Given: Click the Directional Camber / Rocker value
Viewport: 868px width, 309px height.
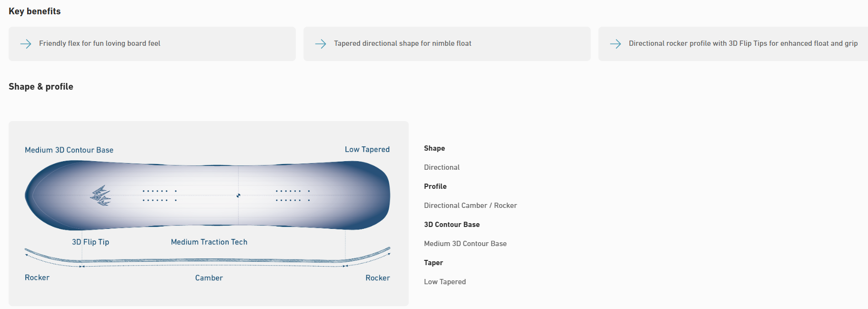Looking at the screenshot, I should pos(470,206).
